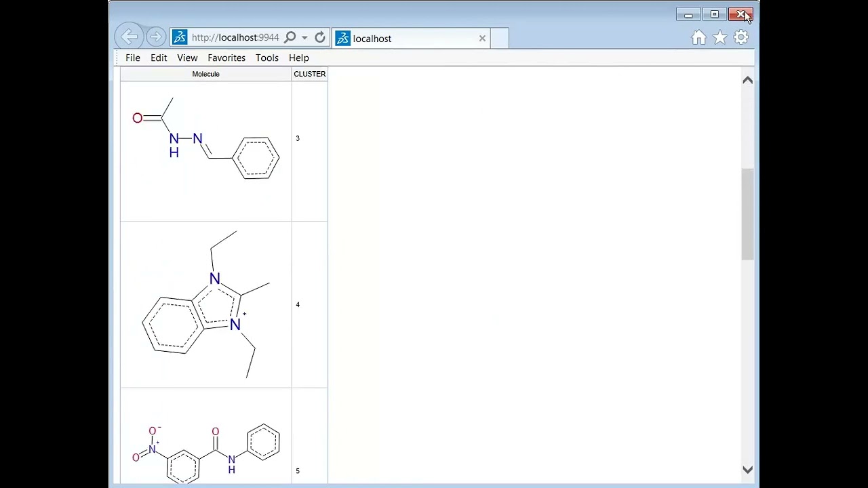Close the localhost tab
Image resolution: width=868 pixels, height=488 pixels.
click(482, 38)
